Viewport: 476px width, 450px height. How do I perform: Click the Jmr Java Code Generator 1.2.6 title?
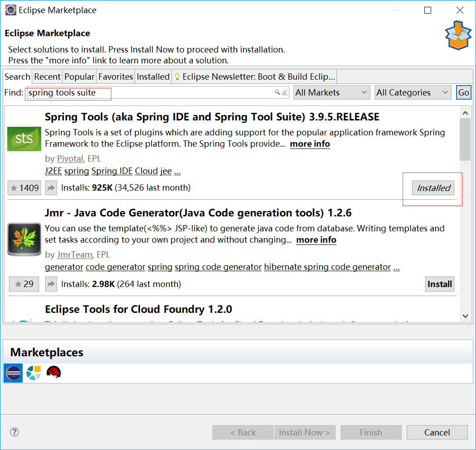(198, 213)
